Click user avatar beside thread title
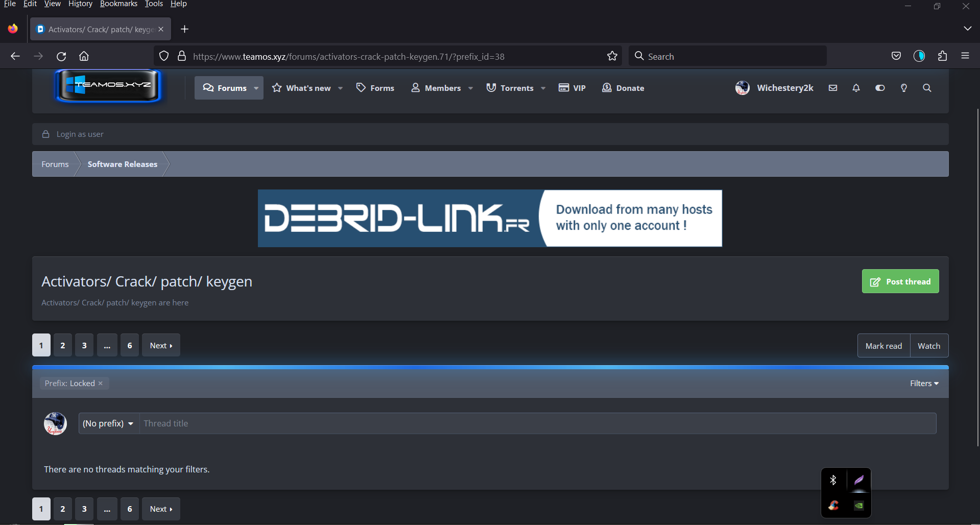Viewport: 980px width, 525px height. [55, 423]
